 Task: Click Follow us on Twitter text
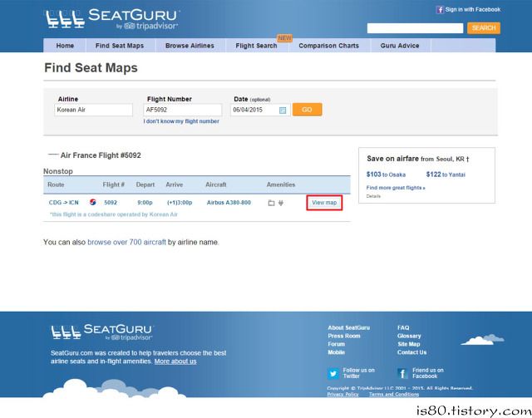pyautogui.click(x=358, y=373)
